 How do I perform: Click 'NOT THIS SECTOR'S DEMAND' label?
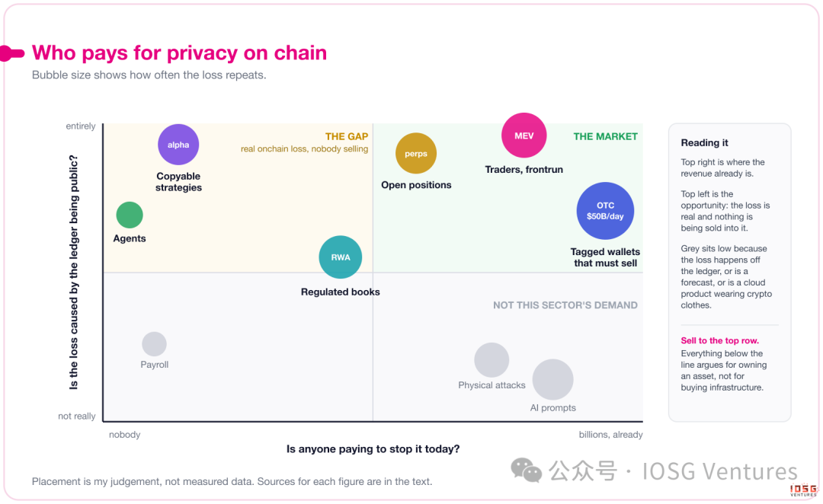click(x=565, y=305)
